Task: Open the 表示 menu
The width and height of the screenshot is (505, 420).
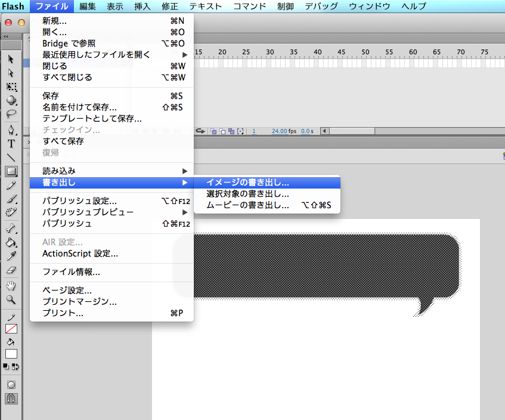Action: pyautogui.click(x=115, y=6)
